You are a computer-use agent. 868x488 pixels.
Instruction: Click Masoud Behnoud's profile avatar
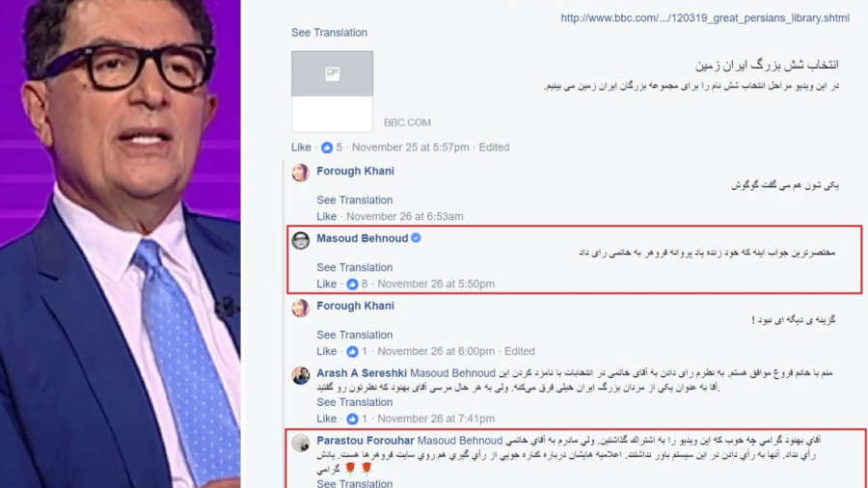coord(301,240)
